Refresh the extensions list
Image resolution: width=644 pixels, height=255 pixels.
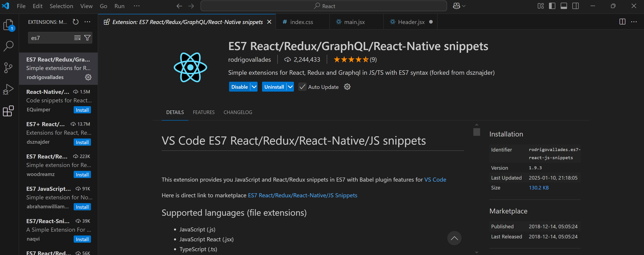(75, 22)
